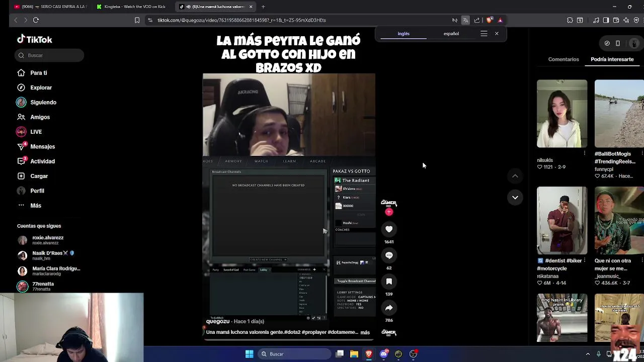Open Discord from taskbar
Image resolution: width=644 pixels, height=362 pixels.
point(384,354)
